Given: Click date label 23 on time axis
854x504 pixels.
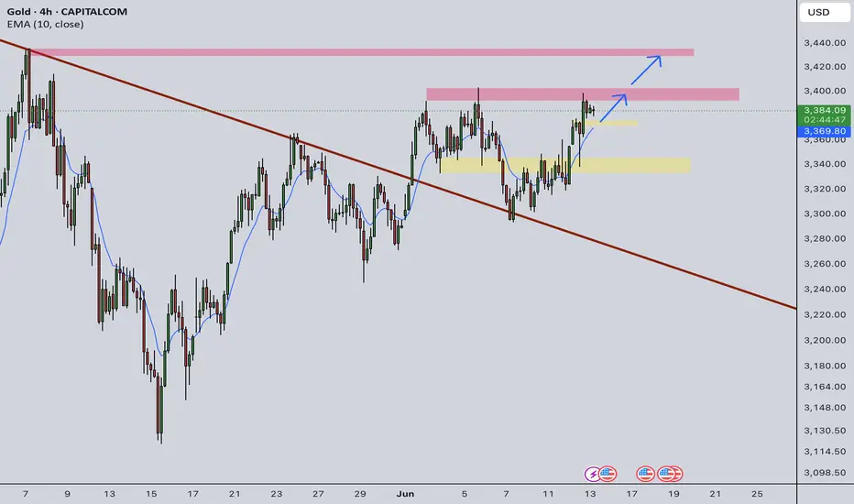Looking at the screenshot, I should point(276,494).
